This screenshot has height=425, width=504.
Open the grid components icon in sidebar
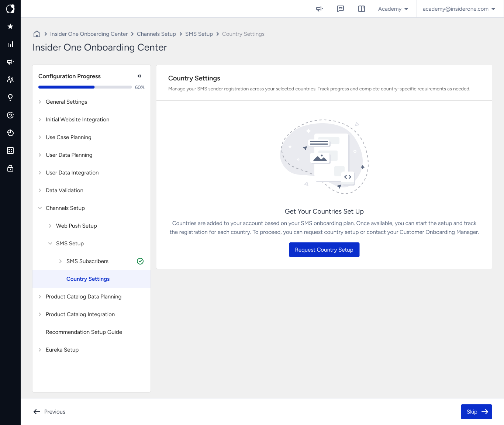click(x=10, y=151)
